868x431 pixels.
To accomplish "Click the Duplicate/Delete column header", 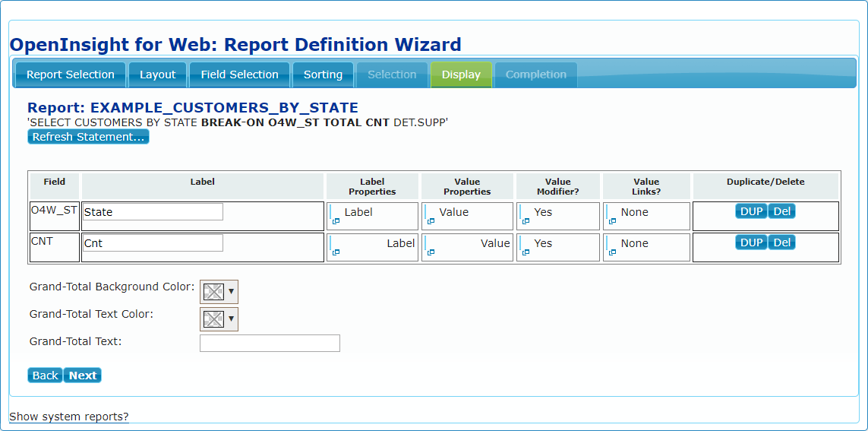I will [765, 186].
